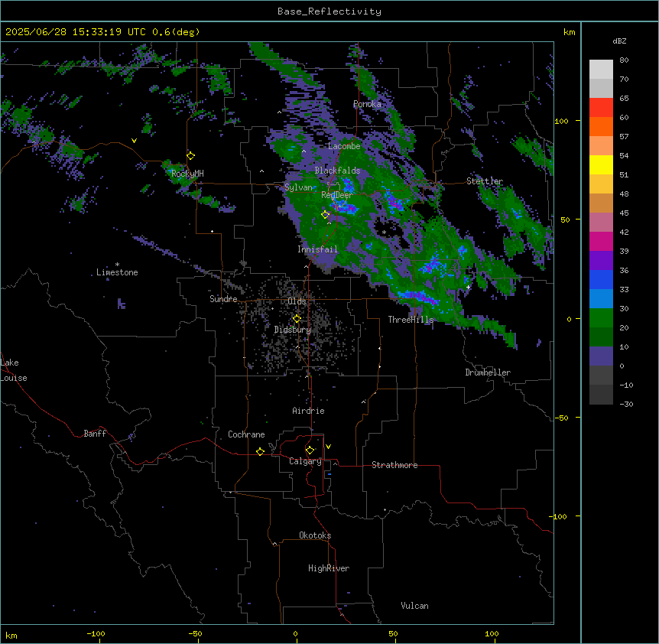
Task: Click the yellow V marker east of Calgary
Action: [x=328, y=447]
